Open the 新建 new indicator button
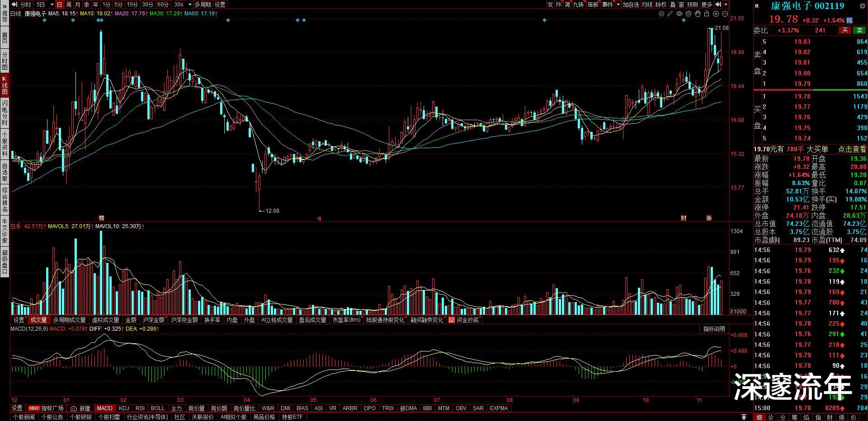This screenshot has height=421, width=868. pos(80,408)
